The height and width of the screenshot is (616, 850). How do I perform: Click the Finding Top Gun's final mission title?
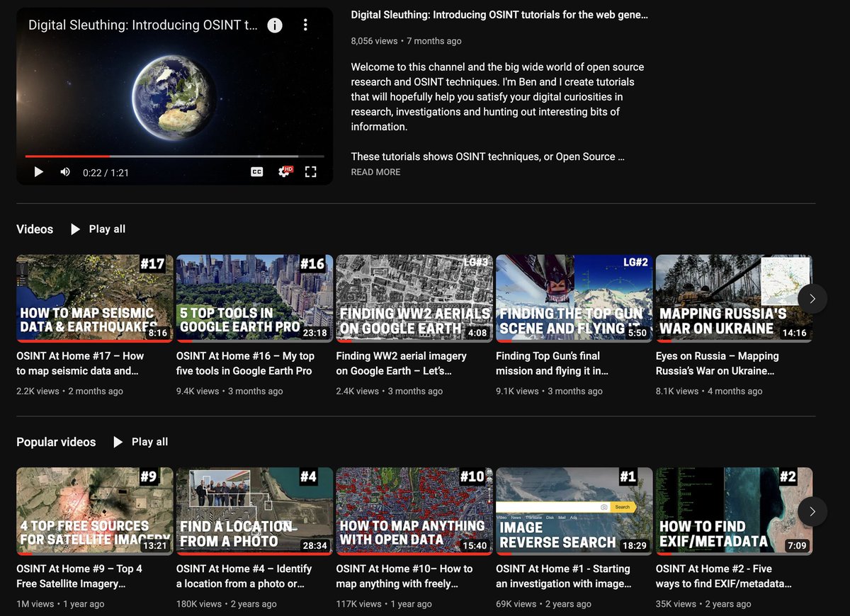tap(552, 363)
